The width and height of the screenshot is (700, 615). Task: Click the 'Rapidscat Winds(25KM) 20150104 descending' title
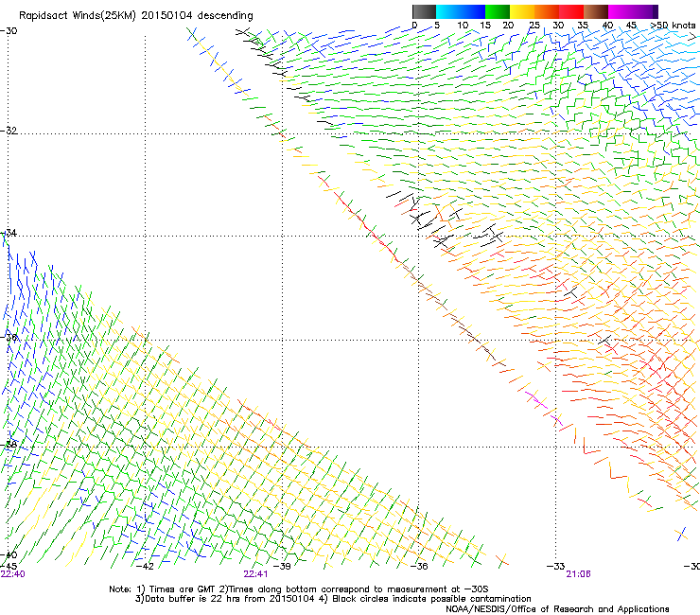[135, 16]
